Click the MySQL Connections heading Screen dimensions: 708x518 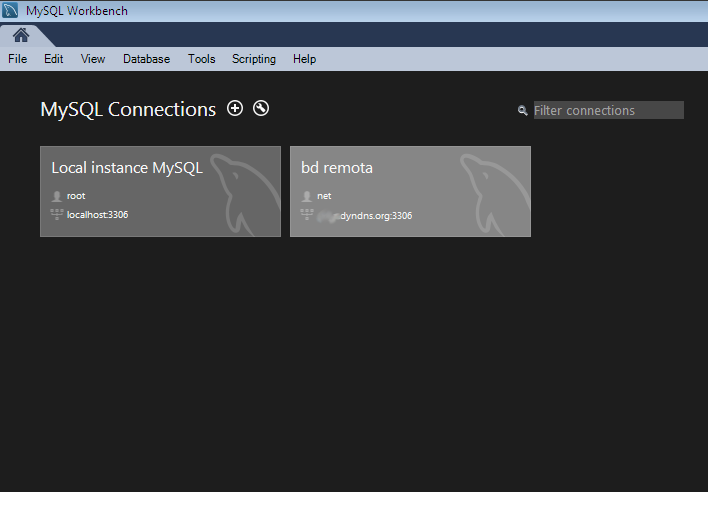point(128,110)
